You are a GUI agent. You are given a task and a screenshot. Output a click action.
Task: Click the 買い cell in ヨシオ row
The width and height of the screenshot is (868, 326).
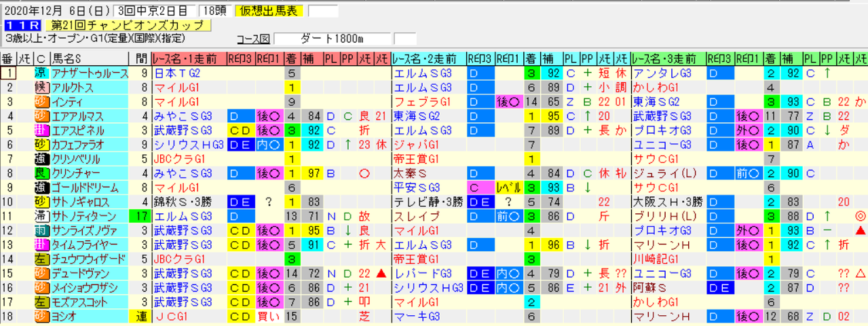tap(269, 316)
